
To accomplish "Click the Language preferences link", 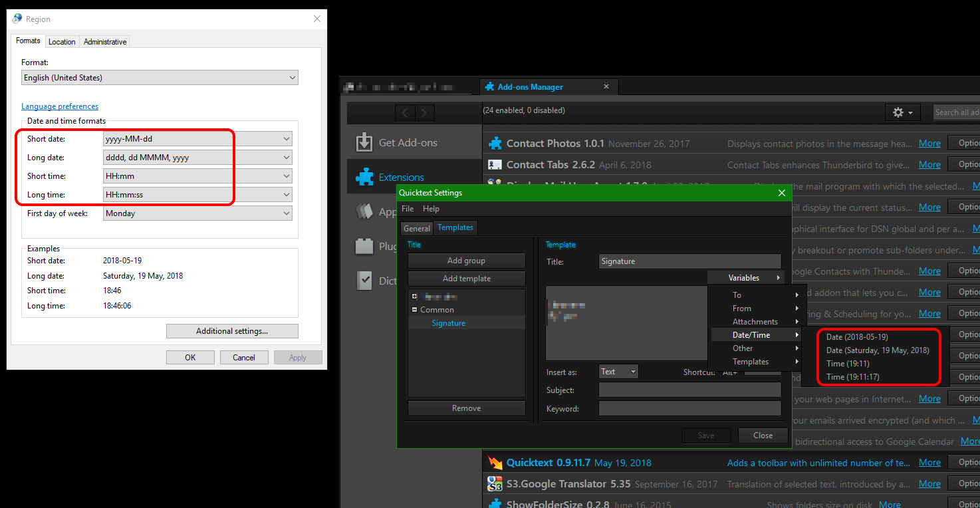I will click(x=59, y=106).
